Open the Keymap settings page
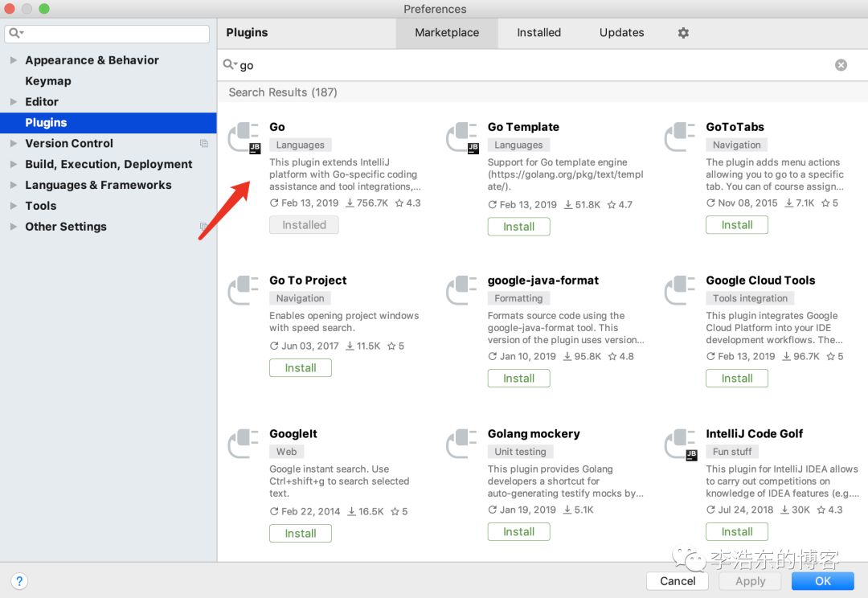Screen dimensions: 868x598 (48, 81)
